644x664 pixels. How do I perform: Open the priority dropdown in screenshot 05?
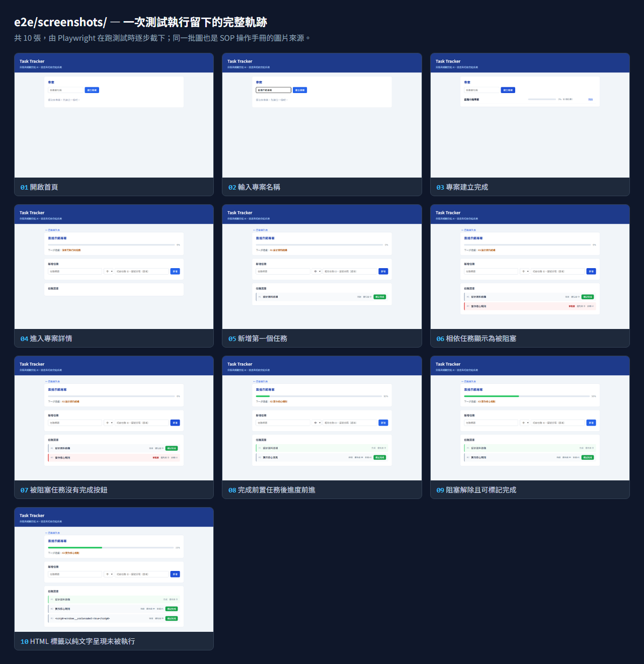click(x=317, y=271)
